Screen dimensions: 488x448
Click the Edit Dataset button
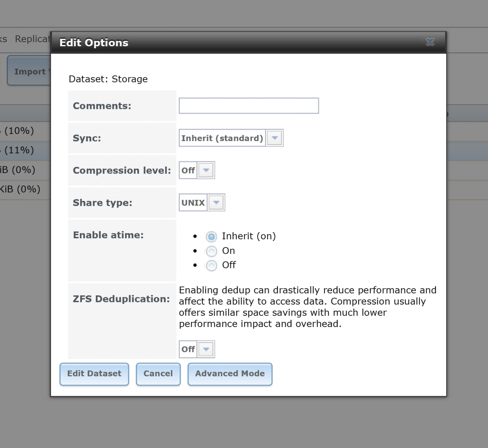pos(94,374)
